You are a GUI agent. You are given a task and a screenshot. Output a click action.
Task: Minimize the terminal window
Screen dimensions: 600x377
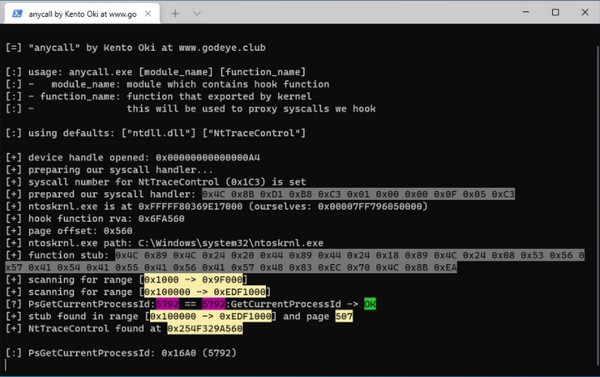pos(526,12)
